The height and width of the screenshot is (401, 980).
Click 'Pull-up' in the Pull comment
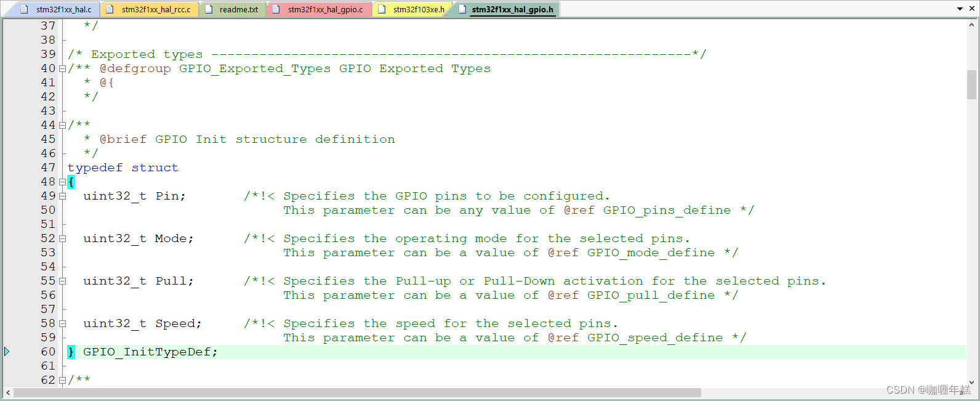tap(424, 281)
